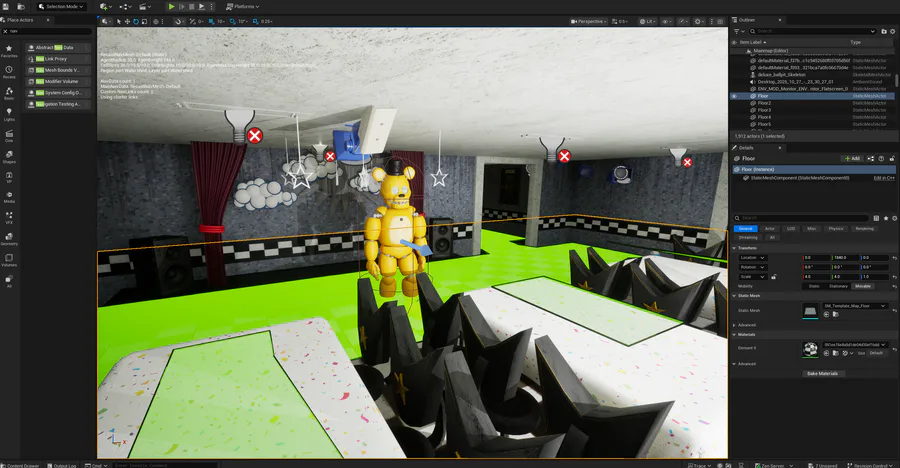Open the Geometry category in Place Actors
Viewport: 900px width, 468px height.
(9, 239)
